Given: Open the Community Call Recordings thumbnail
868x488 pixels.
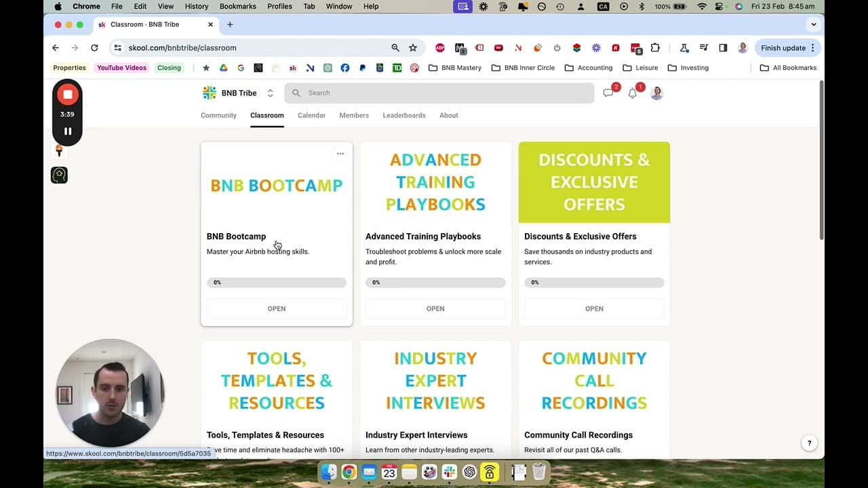Looking at the screenshot, I should click(594, 381).
